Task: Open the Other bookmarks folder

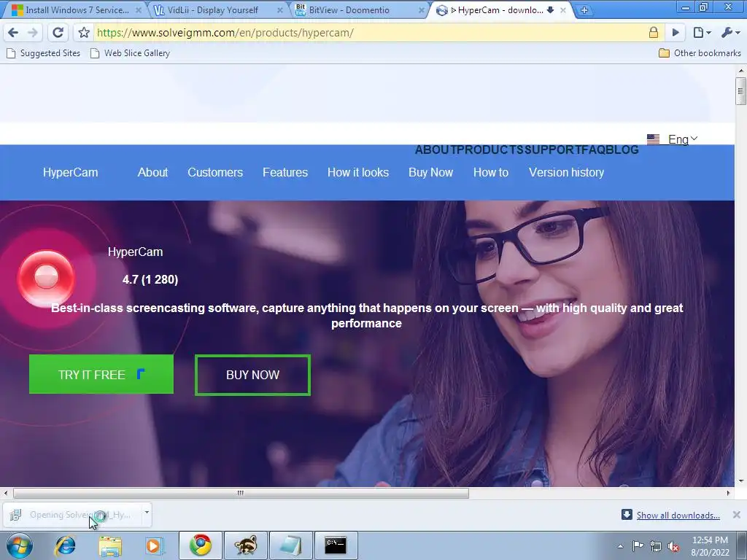Action: point(700,52)
